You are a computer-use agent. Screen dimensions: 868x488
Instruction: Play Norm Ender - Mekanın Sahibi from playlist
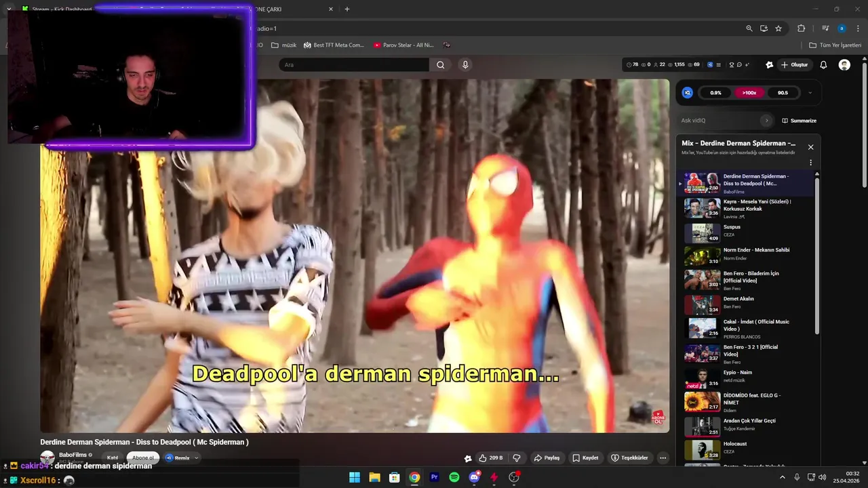[x=746, y=255]
